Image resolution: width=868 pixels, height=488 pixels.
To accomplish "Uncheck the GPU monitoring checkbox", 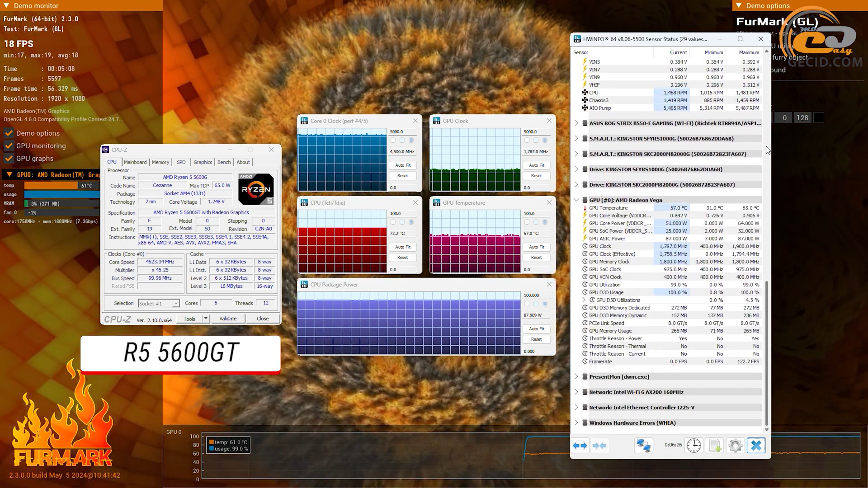I will click(x=9, y=146).
